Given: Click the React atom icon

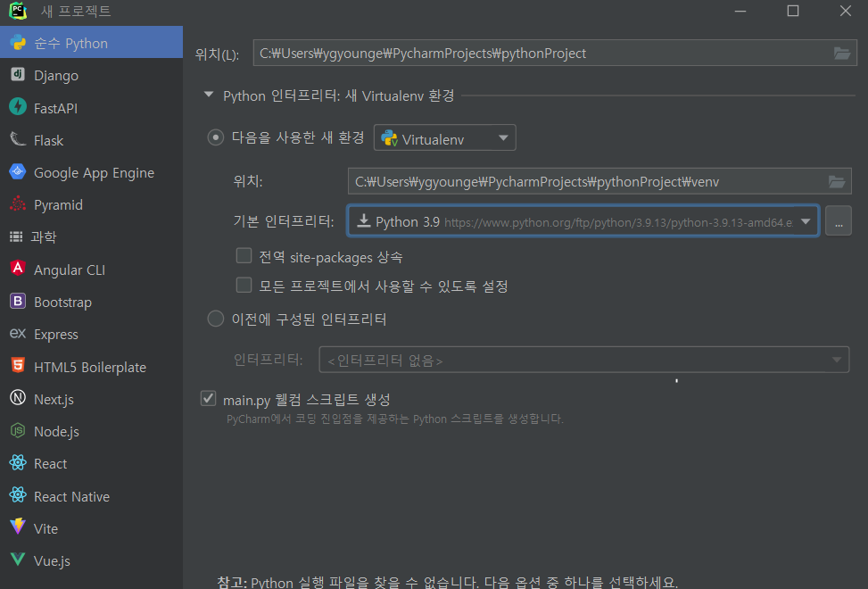Looking at the screenshot, I should [18, 462].
